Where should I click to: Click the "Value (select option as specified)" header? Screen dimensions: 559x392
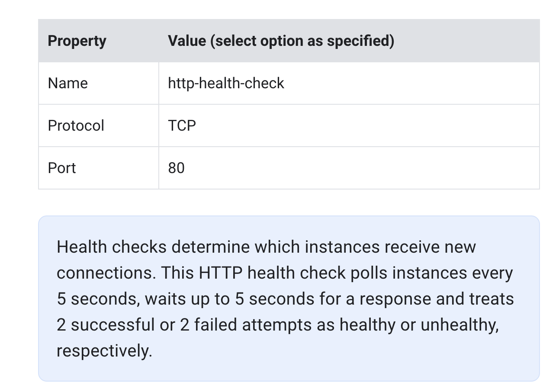[281, 41]
